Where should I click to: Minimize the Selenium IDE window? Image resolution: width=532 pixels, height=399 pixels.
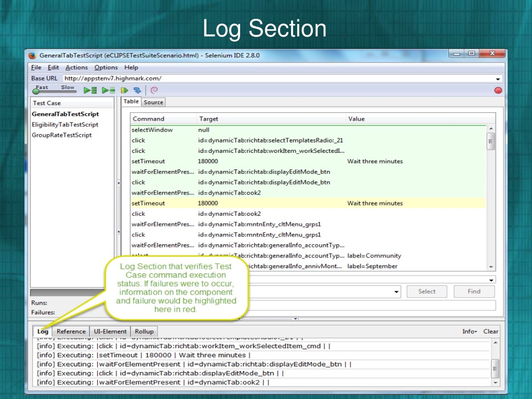pos(457,54)
